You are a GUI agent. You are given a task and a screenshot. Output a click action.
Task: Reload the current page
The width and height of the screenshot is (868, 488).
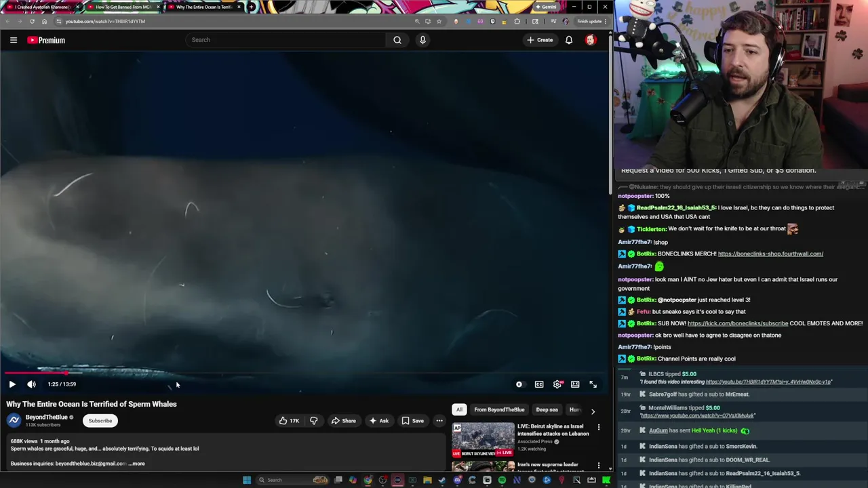point(32,21)
